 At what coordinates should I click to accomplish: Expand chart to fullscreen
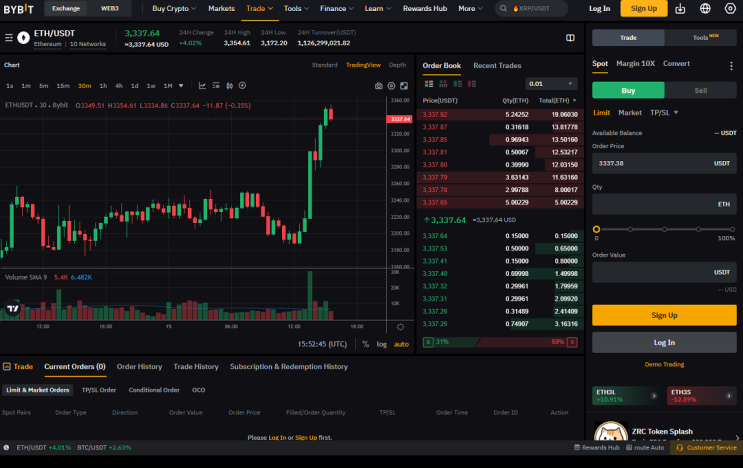[x=404, y=86]
